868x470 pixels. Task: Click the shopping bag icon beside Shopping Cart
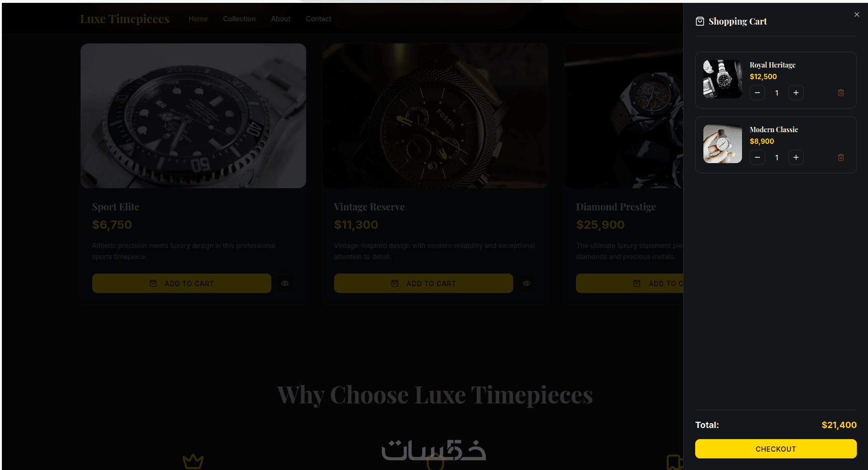click(x=700, y=21)
